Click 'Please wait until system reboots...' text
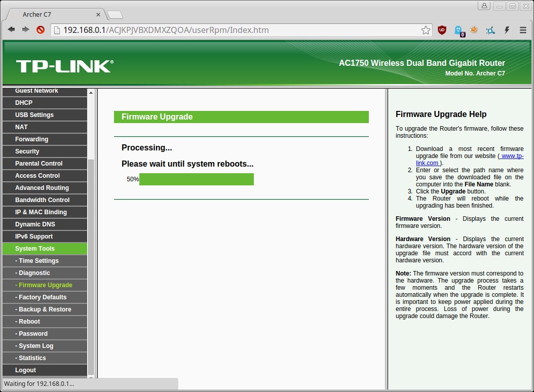 187,164
